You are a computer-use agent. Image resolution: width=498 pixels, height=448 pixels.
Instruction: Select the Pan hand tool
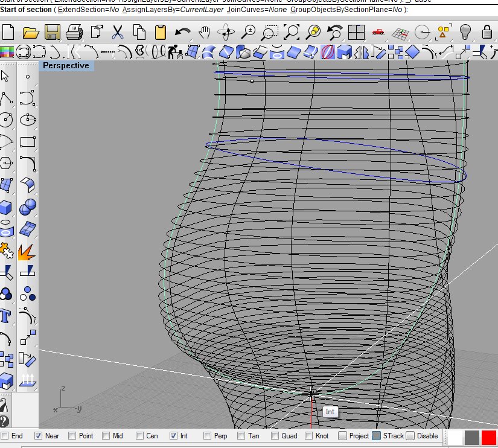[x=205, y=31]
